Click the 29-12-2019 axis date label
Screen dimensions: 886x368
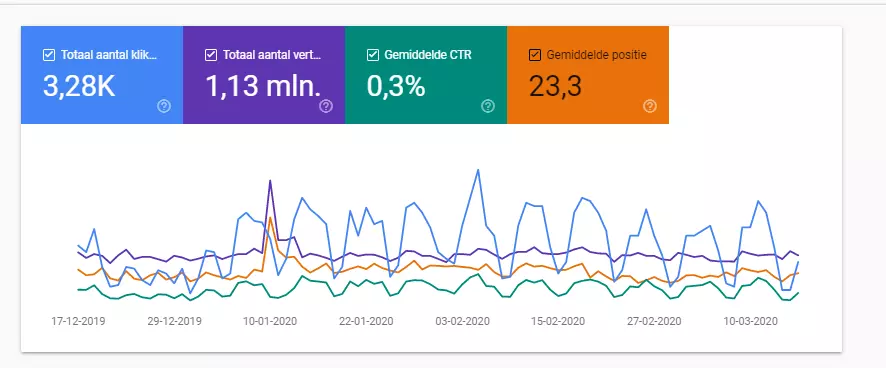pos(174,321)
